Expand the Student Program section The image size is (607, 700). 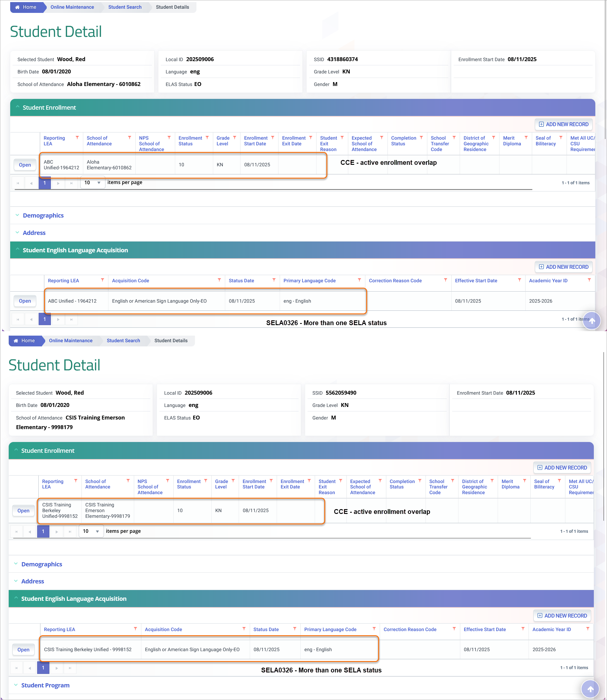coord(45,685)
